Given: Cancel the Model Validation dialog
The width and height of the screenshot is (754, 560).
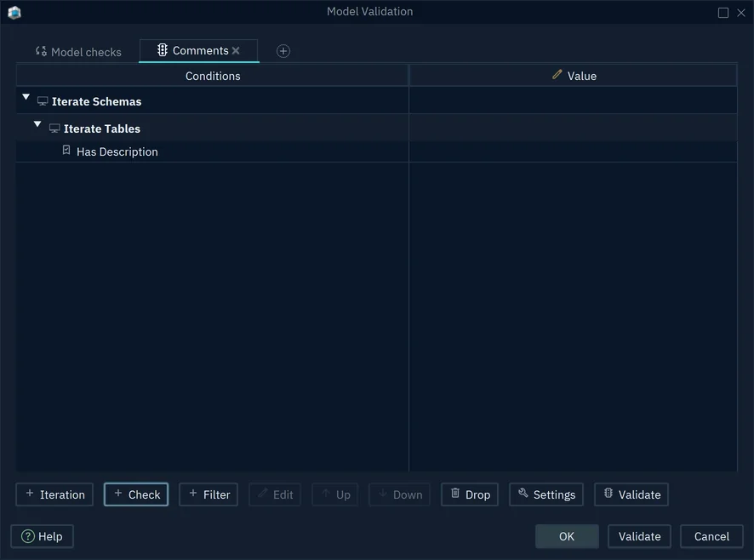Looking at the screenshot, I should tap(711, 536).
